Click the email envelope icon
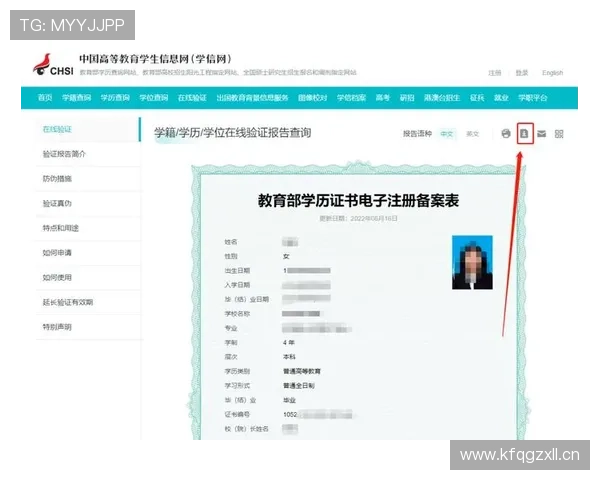 pos(541,134)
